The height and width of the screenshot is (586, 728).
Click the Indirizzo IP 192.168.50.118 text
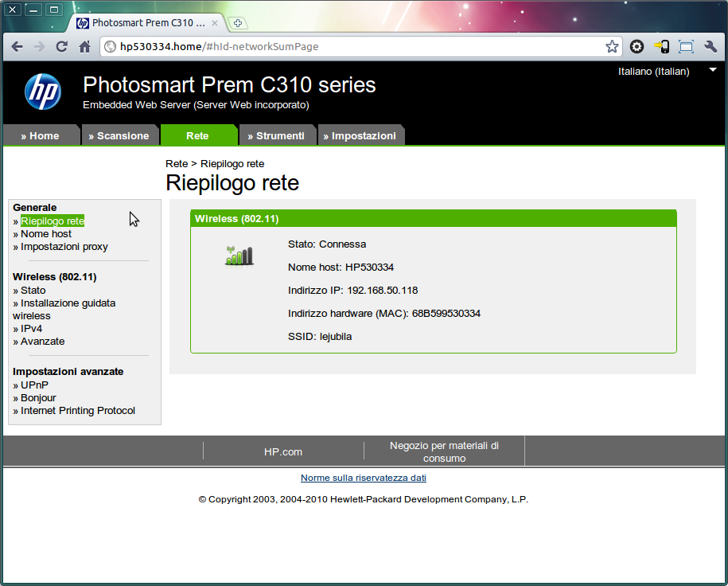[x=352, y=291]
